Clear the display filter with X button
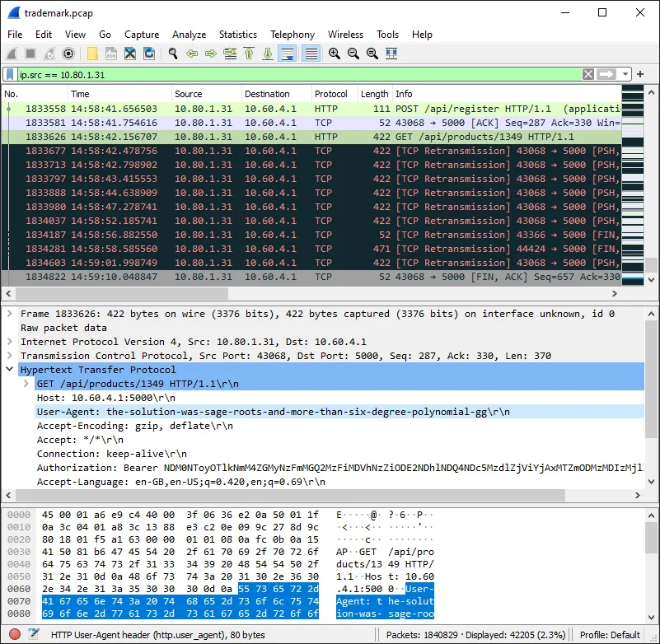 (588, 74)
